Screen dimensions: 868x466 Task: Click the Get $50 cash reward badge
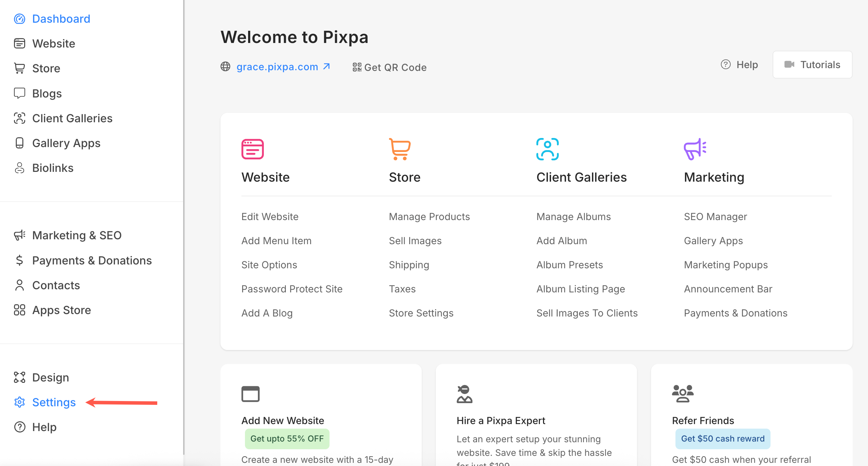[722, 439]
